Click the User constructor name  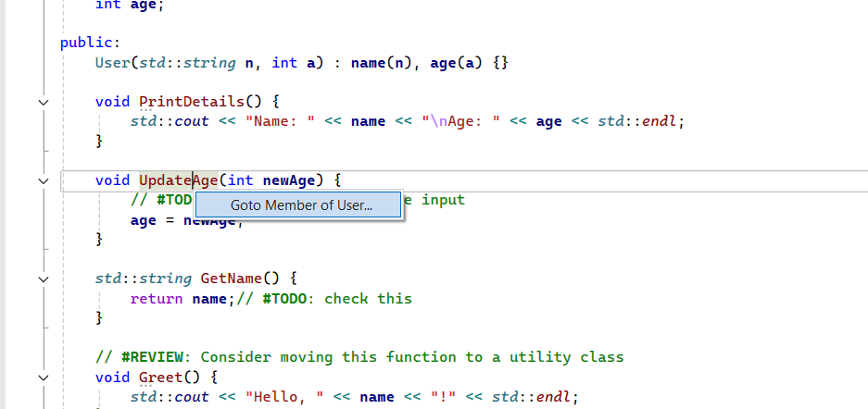click(112, 63)
